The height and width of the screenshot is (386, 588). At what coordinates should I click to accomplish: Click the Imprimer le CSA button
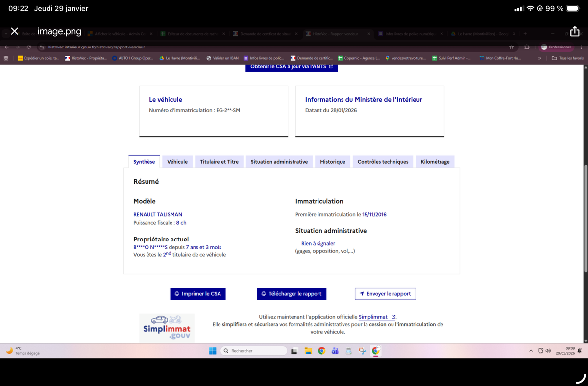coord(198,294)
